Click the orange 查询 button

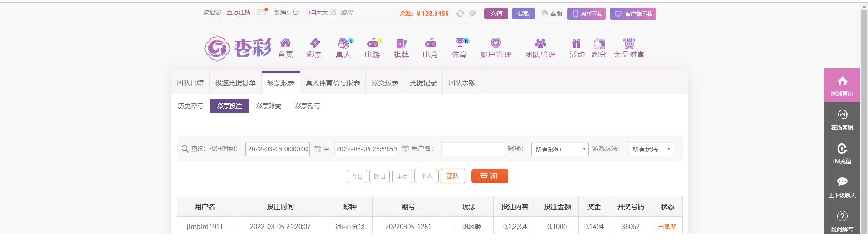pyautogui.click(x=489, y=176)
